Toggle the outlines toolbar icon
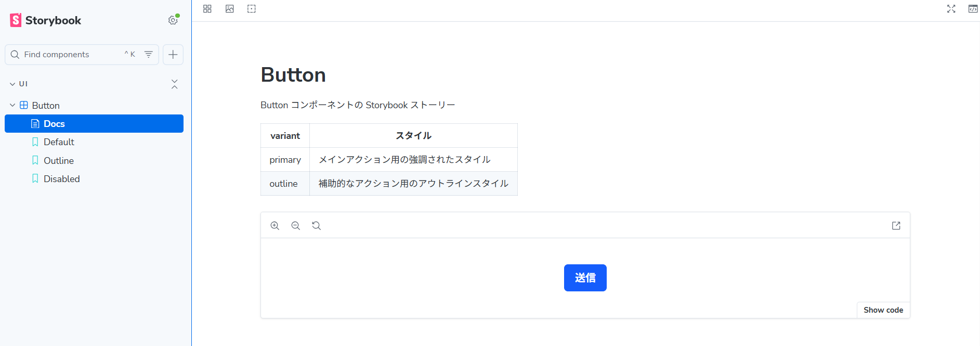Viewport: 980px width, 346px height. 252,9
